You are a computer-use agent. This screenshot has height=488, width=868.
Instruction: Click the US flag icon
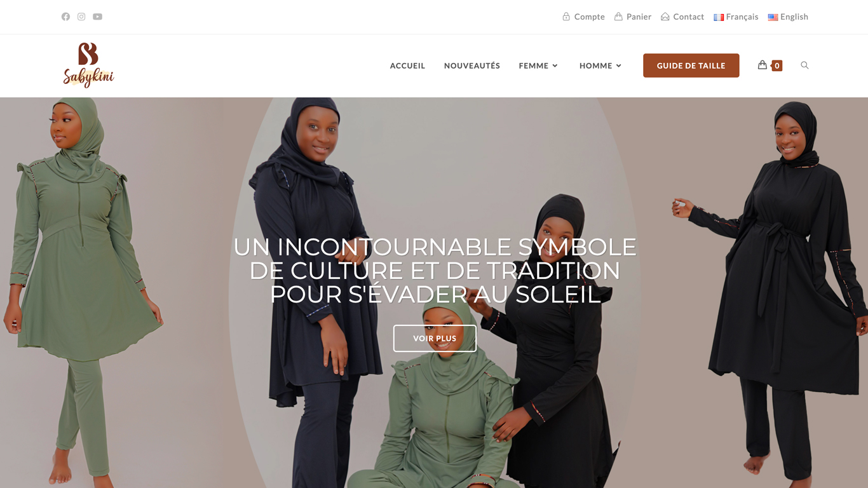pyautogui.click(x=773, y=17)
